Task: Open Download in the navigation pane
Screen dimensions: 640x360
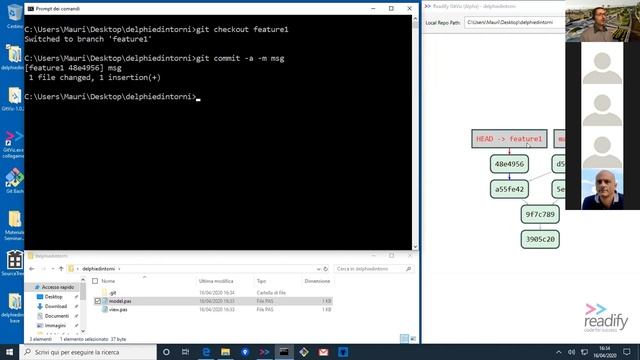Action: tap(56, 306)
